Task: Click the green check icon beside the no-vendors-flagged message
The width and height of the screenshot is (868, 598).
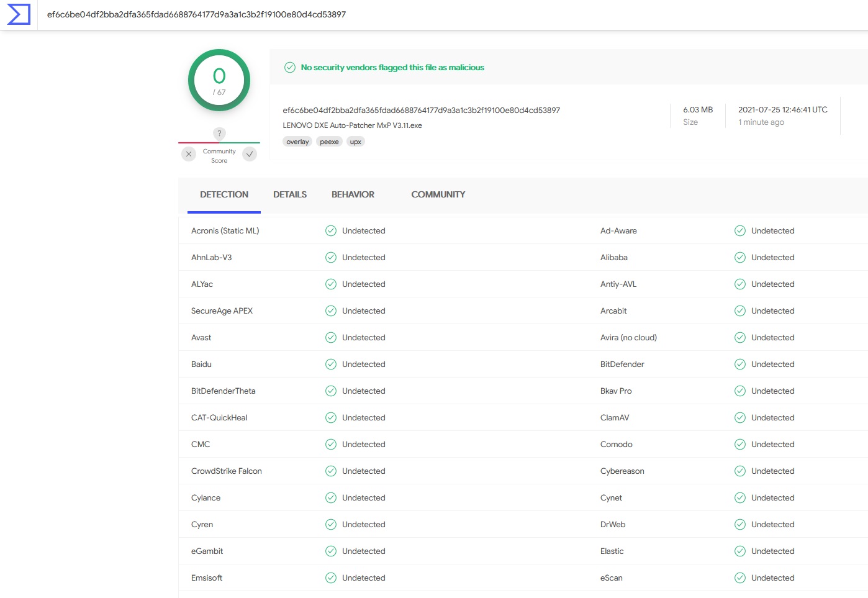Action: pos(290,68)
